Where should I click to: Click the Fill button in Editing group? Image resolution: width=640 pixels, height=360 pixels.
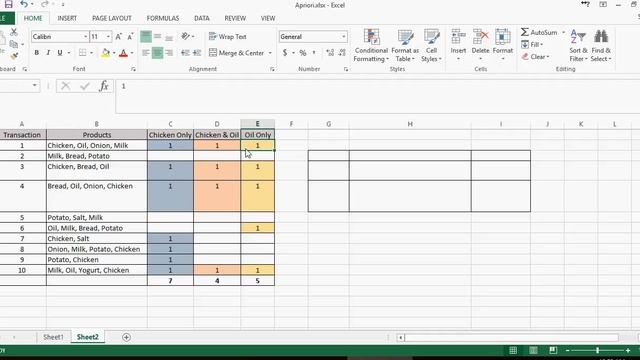pos(531,44)
